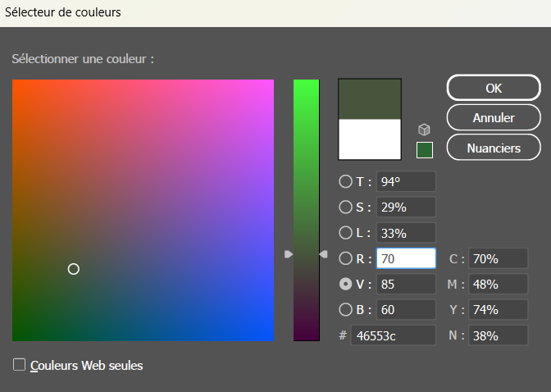Select the B (blue) radio button

point(345,310)
